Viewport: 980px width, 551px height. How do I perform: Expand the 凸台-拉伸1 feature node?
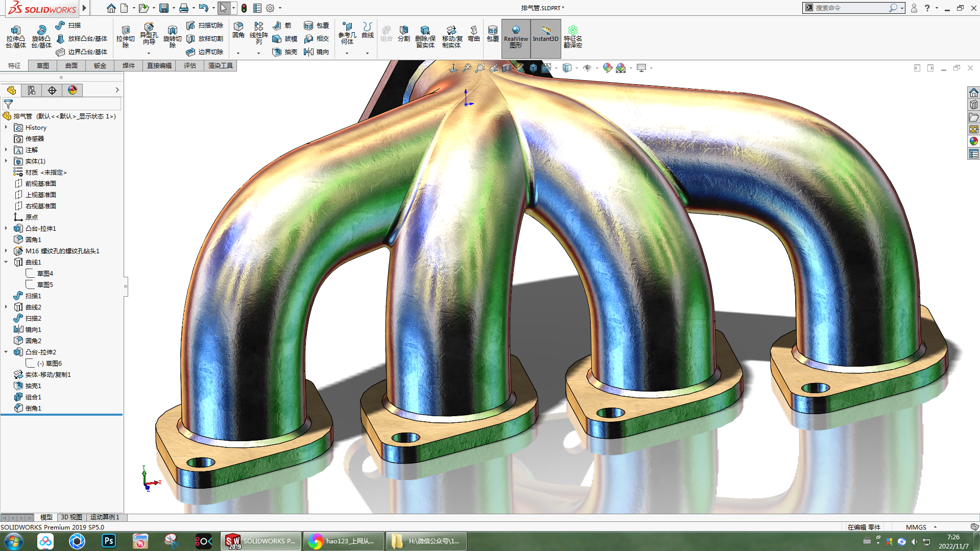point(6,228)
